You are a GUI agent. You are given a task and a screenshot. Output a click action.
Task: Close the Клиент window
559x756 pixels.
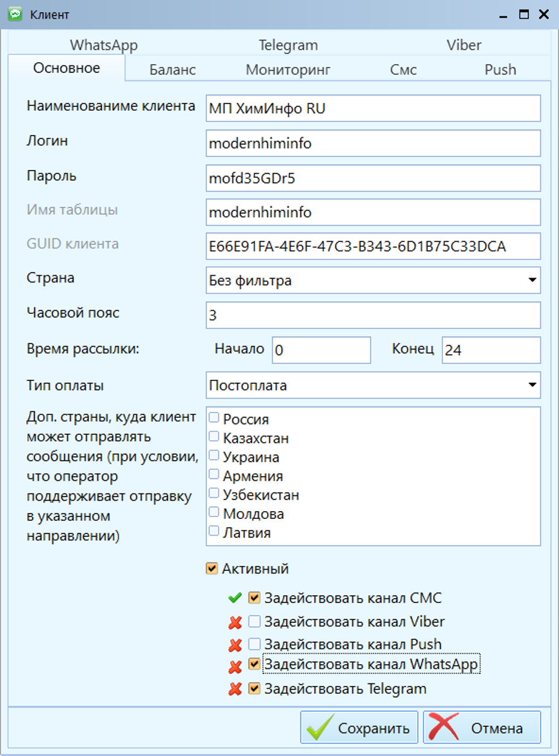543,14
